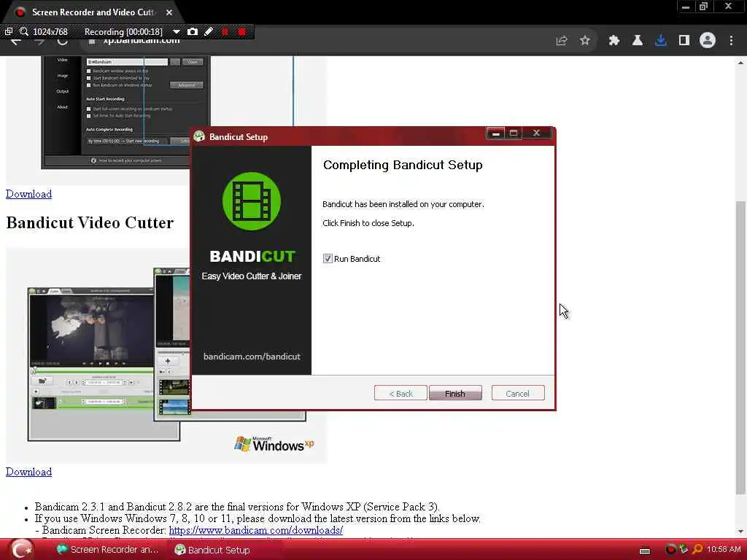Minimize the Bandicut Setup dialog
747x560 pixels.
click(x=495, y=133)
